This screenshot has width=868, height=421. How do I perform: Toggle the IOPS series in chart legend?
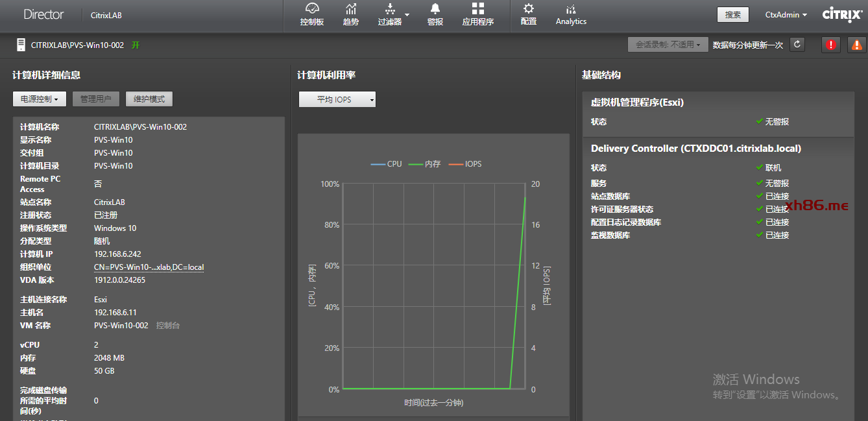point(465,164)
